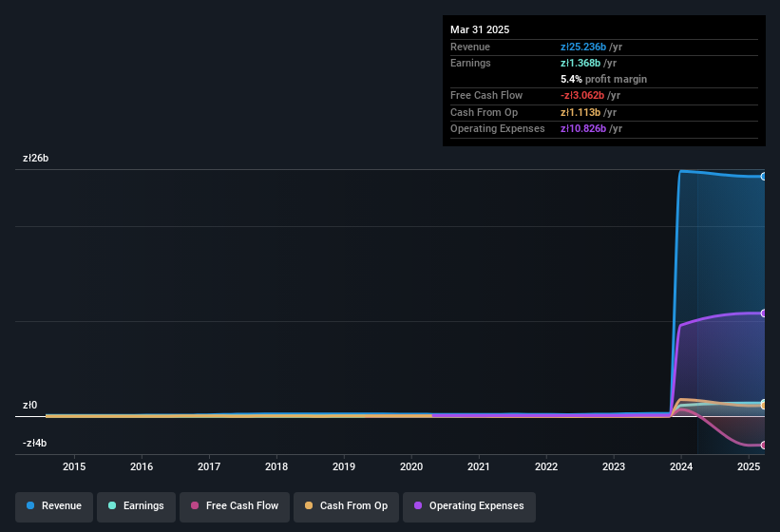Toggle the Operating Expenses legend button
This screenshot has height=532, width=780.
coord(469,506)
